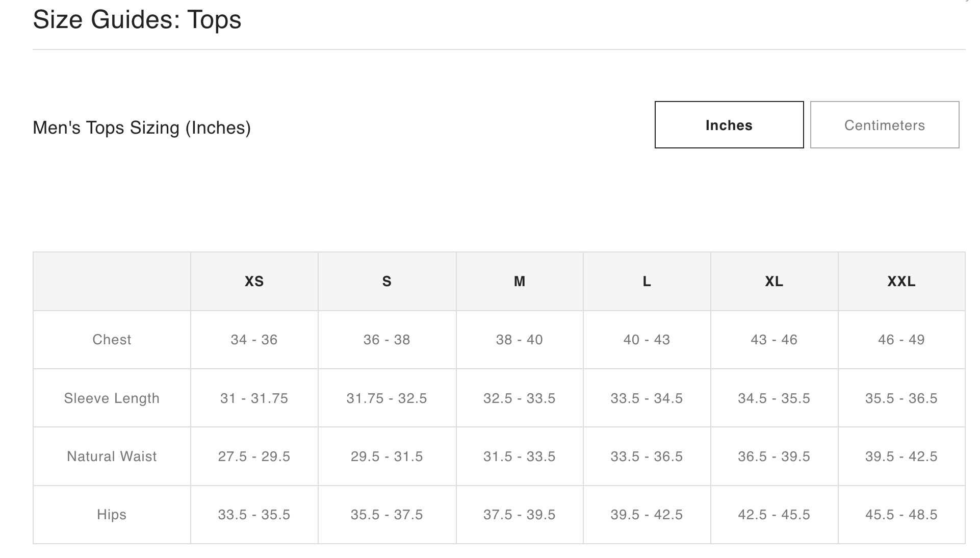Switch units to Centimeters
Image resolution: width=980 pixels, height=558 pixels.
tap(884, 125)
